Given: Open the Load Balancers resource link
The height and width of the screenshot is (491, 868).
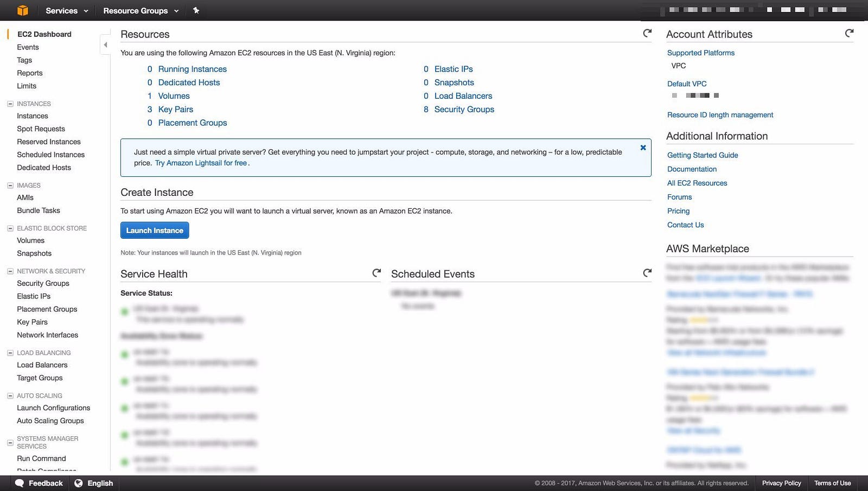Looking at the screenshot, I should coord(463,96).
